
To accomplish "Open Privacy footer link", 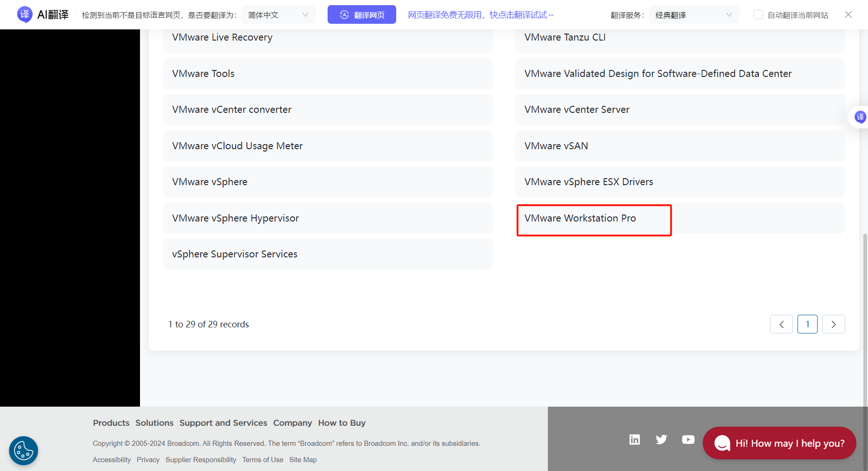I will click(148, 460).
